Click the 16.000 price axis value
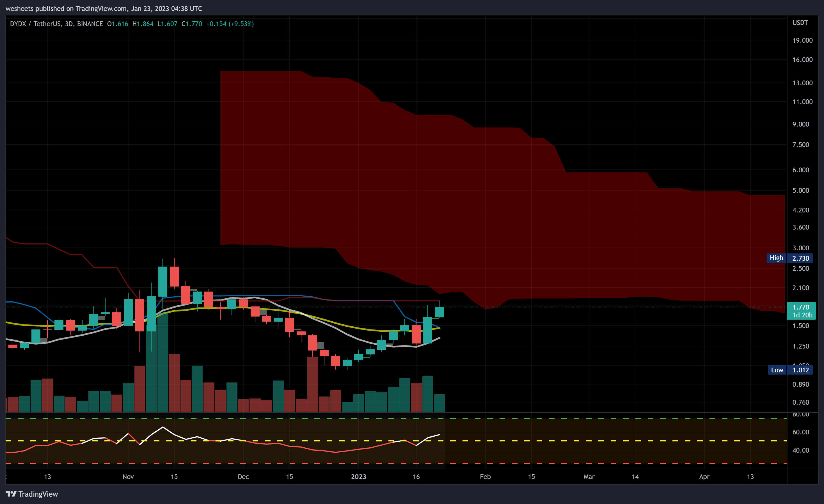This screenshot has width=824, height=504. point(802,59)
